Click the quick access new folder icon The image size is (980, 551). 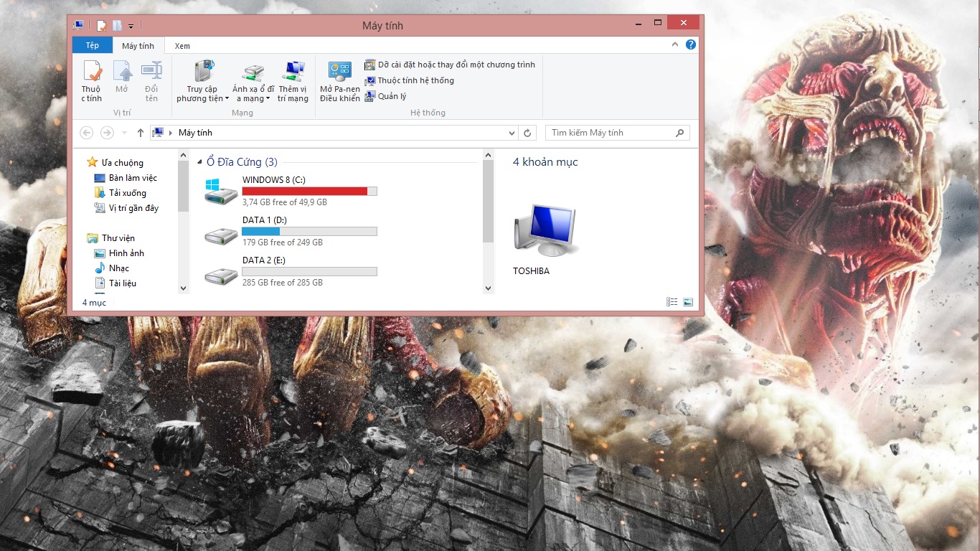click(x=117, y=26)
